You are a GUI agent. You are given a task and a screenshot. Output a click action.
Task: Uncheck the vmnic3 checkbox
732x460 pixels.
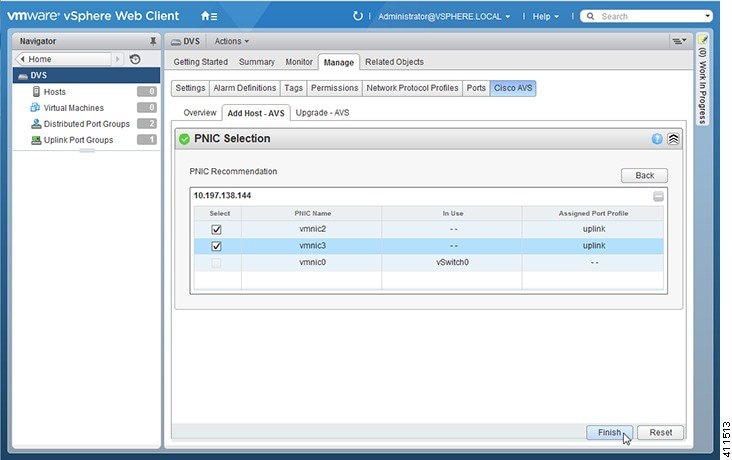(216, 246)
